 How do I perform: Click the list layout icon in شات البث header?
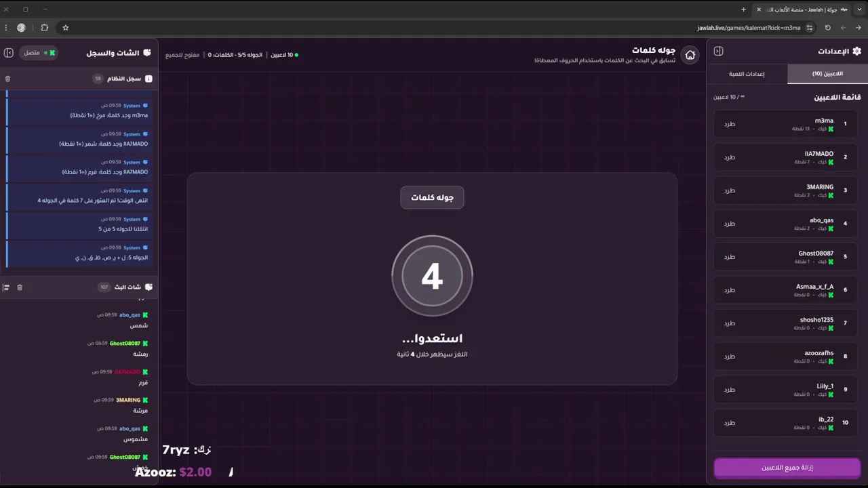5,287
